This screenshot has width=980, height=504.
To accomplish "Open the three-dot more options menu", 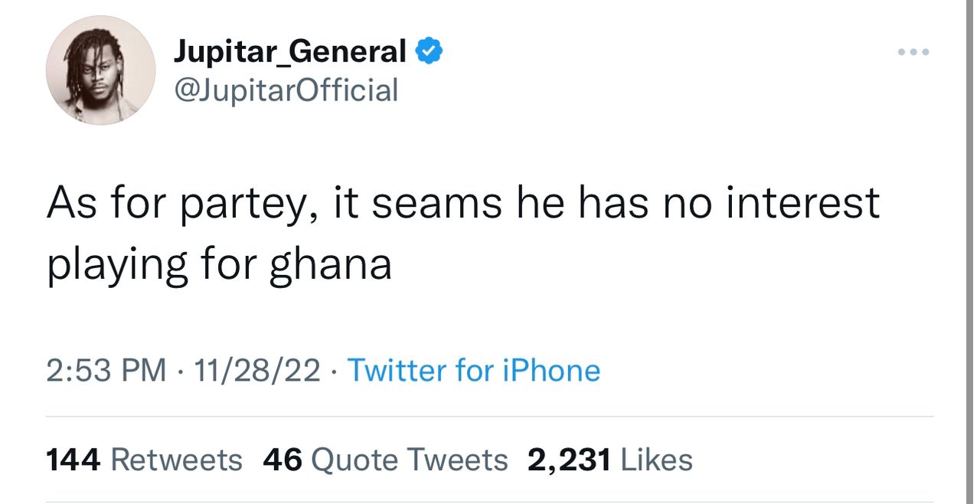I will tap(914, 52).
